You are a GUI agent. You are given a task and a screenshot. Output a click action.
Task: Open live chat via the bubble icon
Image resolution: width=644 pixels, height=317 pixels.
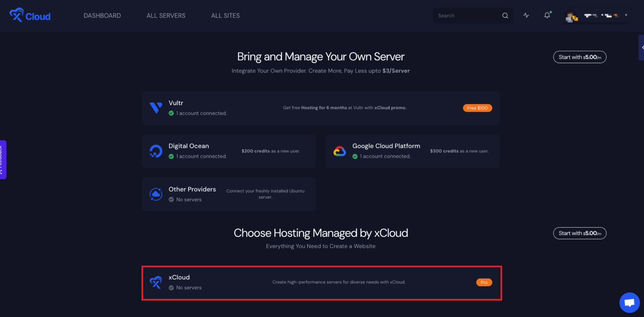click(629, 302)
